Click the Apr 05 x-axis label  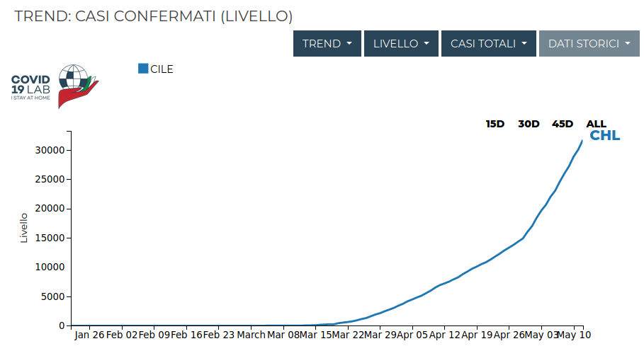pyautogui.click(x=412, y=335)
